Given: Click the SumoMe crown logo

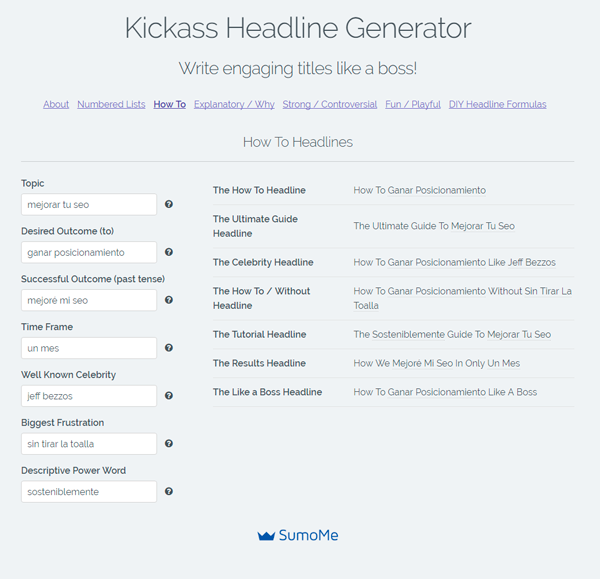Looking at the screenshot, I should [266, 535].
